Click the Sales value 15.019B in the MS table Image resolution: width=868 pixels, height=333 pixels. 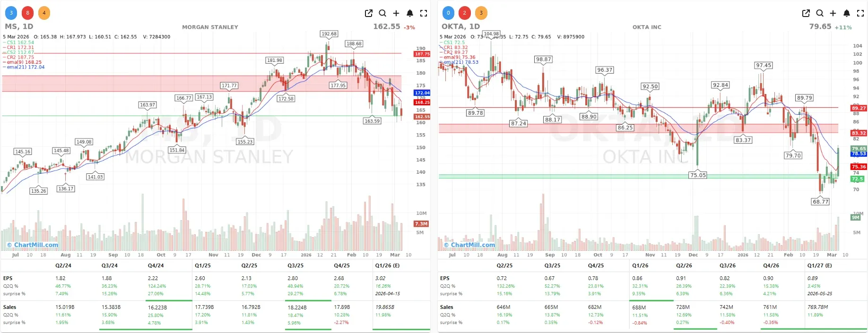[x=65, y=307]
